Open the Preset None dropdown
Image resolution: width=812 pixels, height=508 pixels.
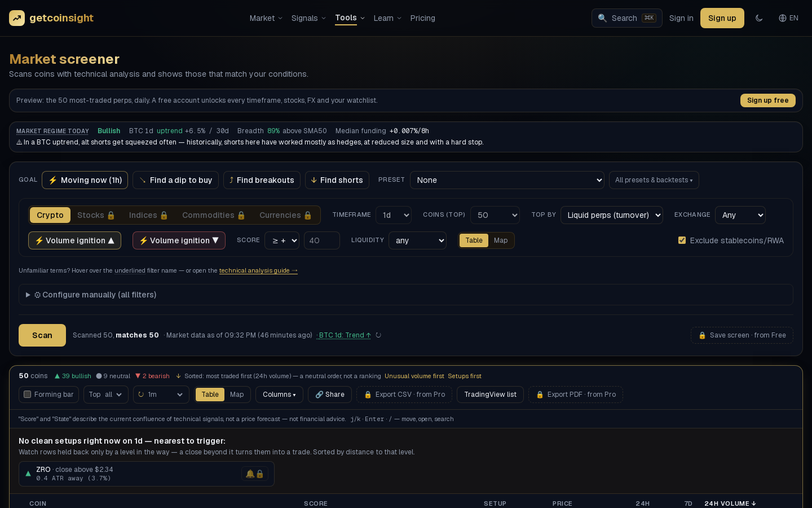(x=507, y=180)
